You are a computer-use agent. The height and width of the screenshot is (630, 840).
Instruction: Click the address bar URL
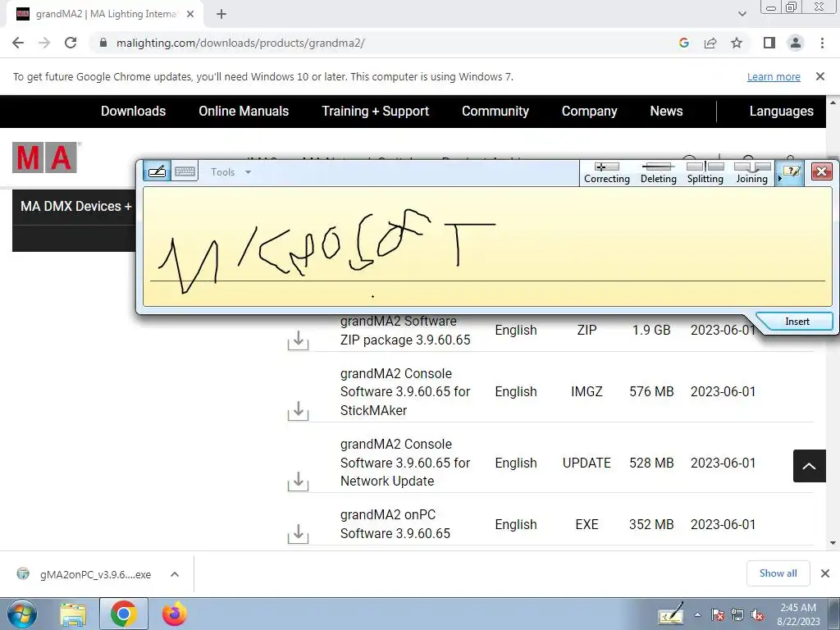click(x=240, y=43)
